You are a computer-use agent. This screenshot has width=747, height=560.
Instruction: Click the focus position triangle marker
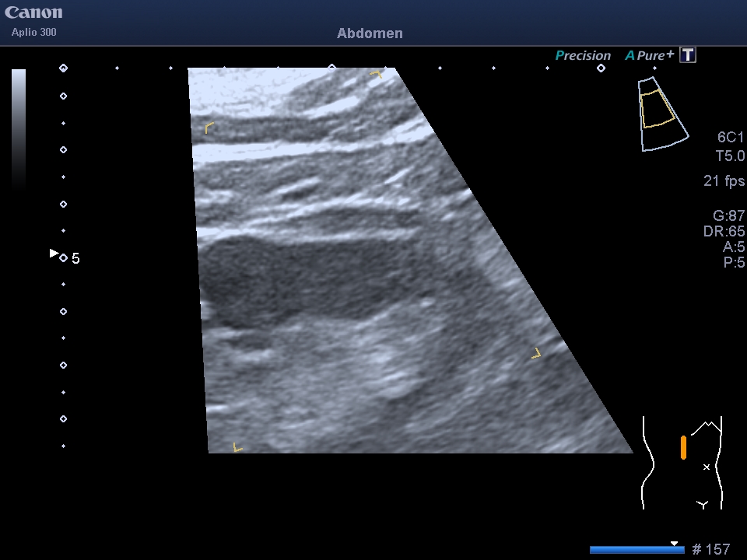click(x=54, y=254)
